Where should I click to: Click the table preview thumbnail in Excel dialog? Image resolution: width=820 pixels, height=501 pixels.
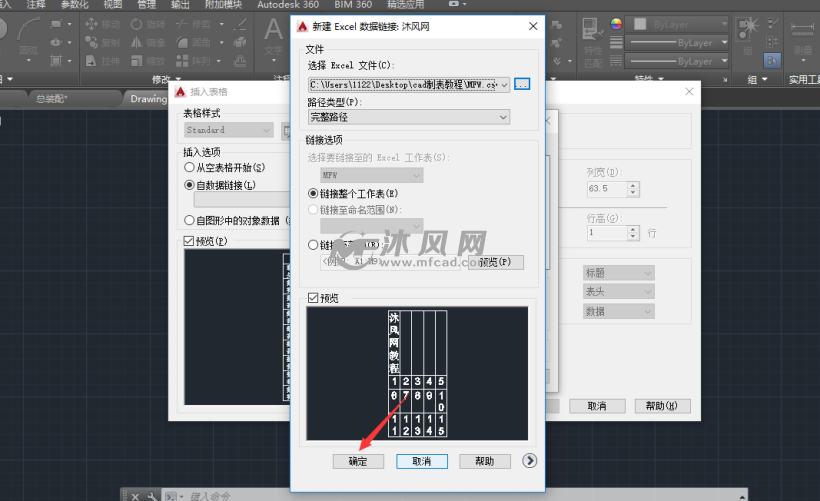coord(417,373)
